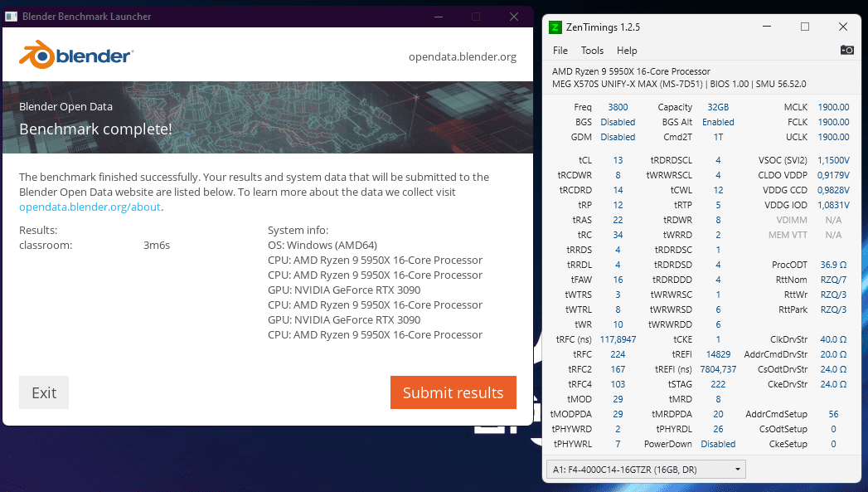
Task: Open the Tools menu in ZenTimings
Action: click(592, 51)
